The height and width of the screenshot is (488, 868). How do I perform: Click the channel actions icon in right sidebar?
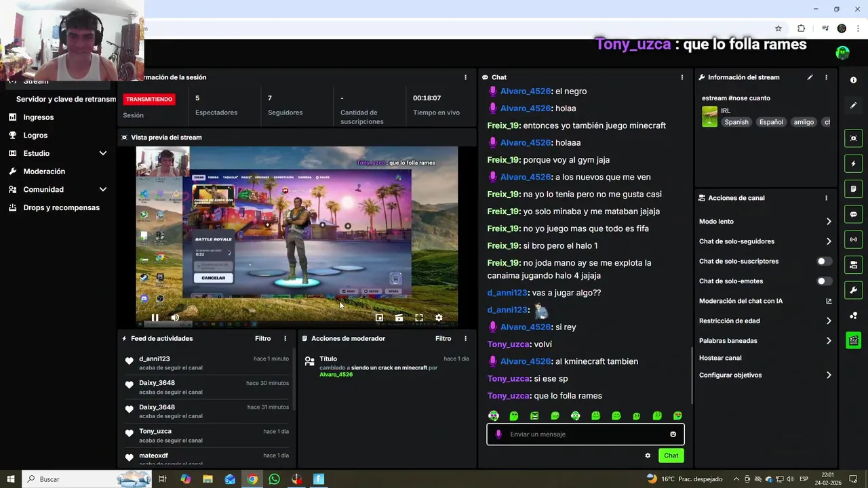coord(853,264)
